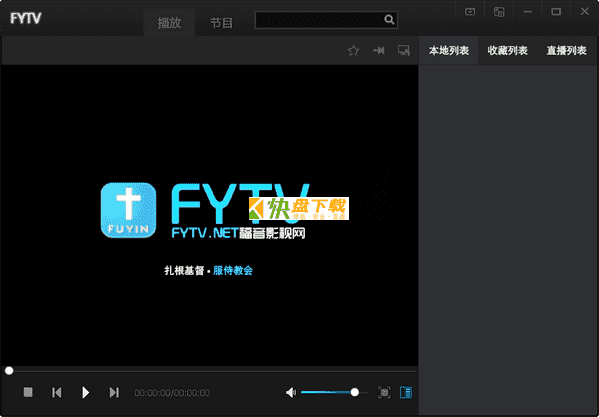Stop playback with the square stop button

tap(28, 392)
